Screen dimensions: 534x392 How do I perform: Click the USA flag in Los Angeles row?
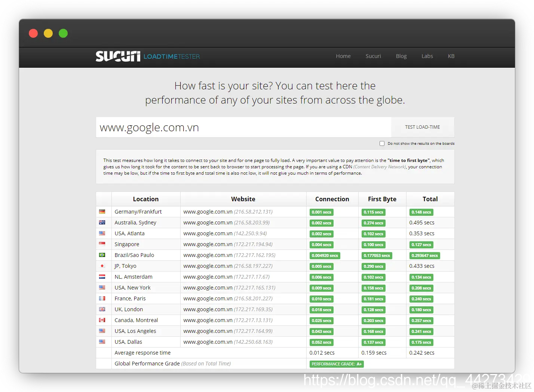[x=102, y=331]
